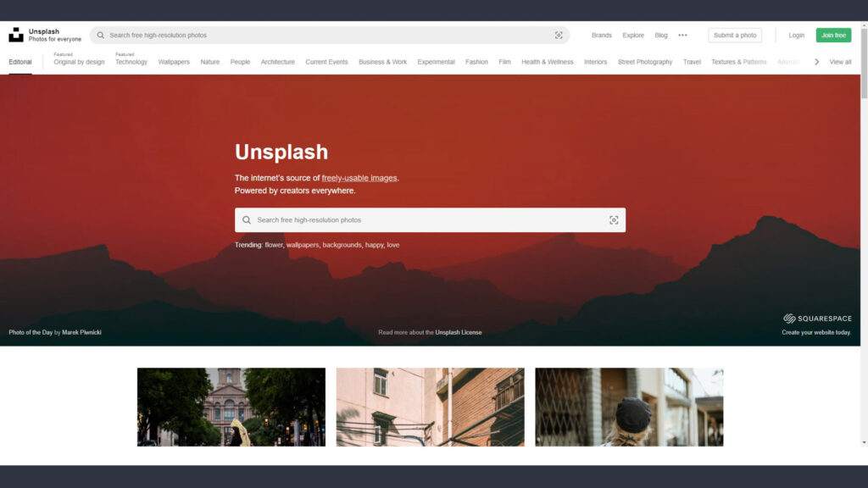Select Street Photography category
The width and height of the screenshot is (868, 488).
point(645,62)
